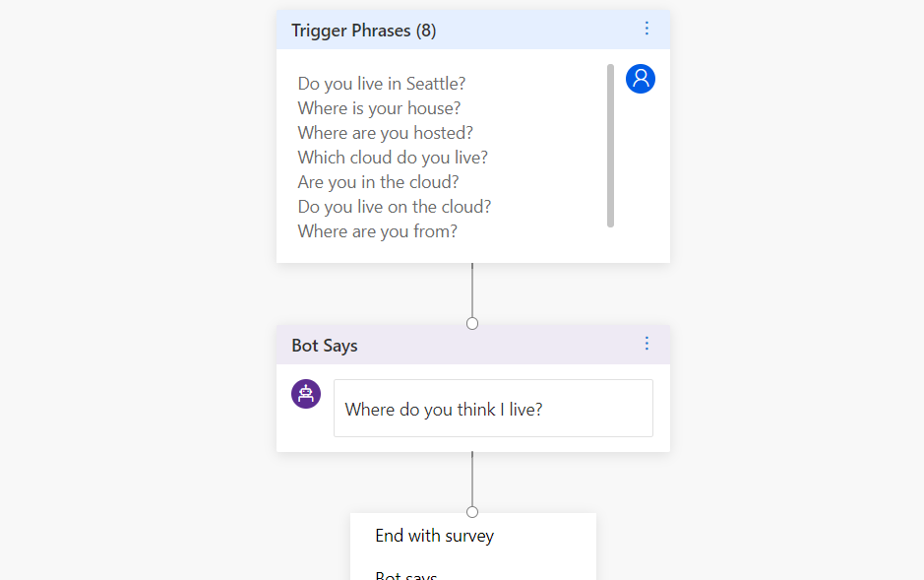Viewport: 924px width, 580px height.
Task: Select phrase 'Do you live in Seattle?'
Action: (382, 84)
